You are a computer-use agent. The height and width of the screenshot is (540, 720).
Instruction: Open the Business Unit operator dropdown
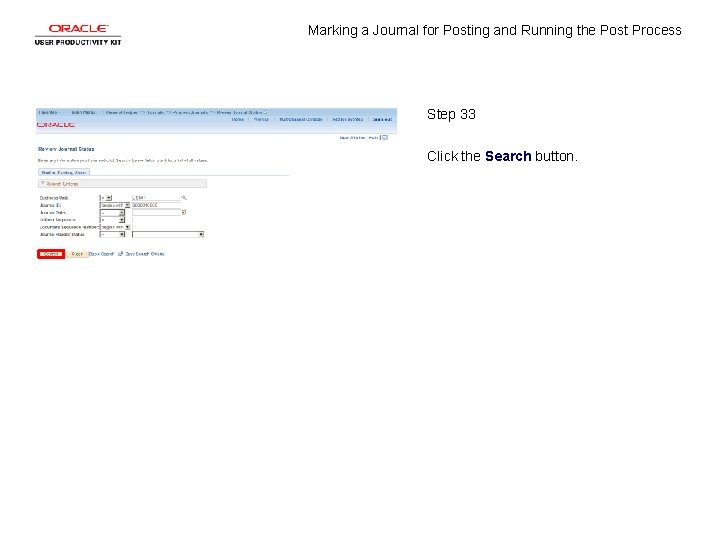106,198
